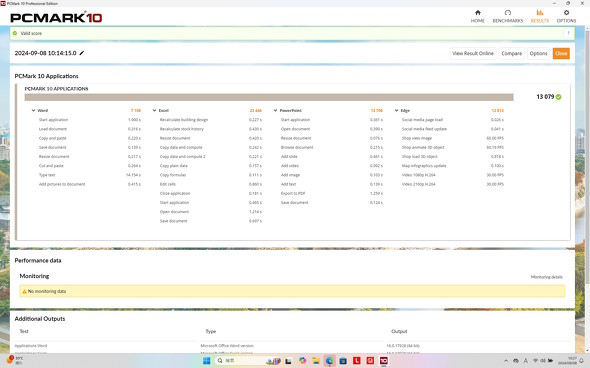Click the orange Close button
Image resolution: width=590 pixels, height=368 pixels.
[x=561, y=53]
